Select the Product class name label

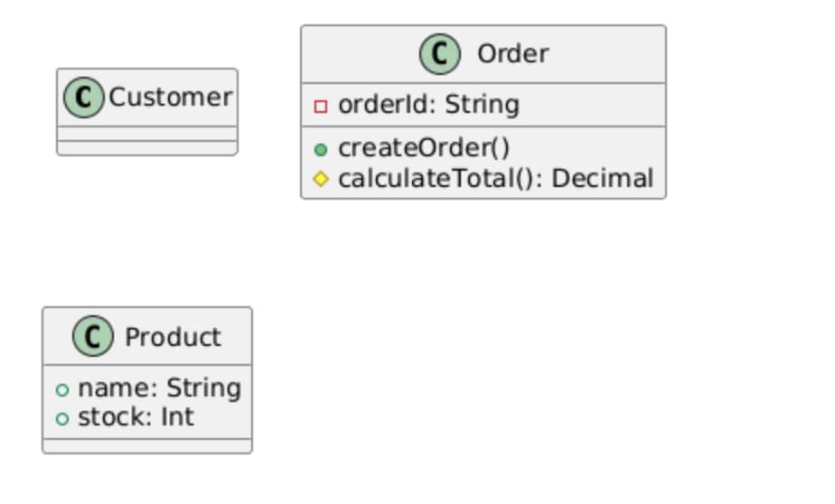[173, 337]
